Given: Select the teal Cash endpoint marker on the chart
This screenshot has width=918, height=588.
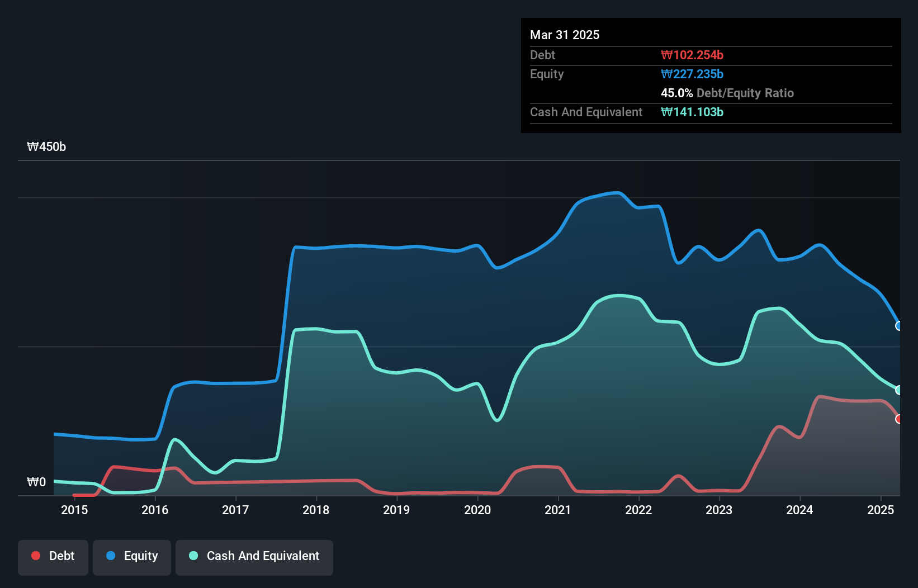Looking at the screenshot, I should point(899,390).
